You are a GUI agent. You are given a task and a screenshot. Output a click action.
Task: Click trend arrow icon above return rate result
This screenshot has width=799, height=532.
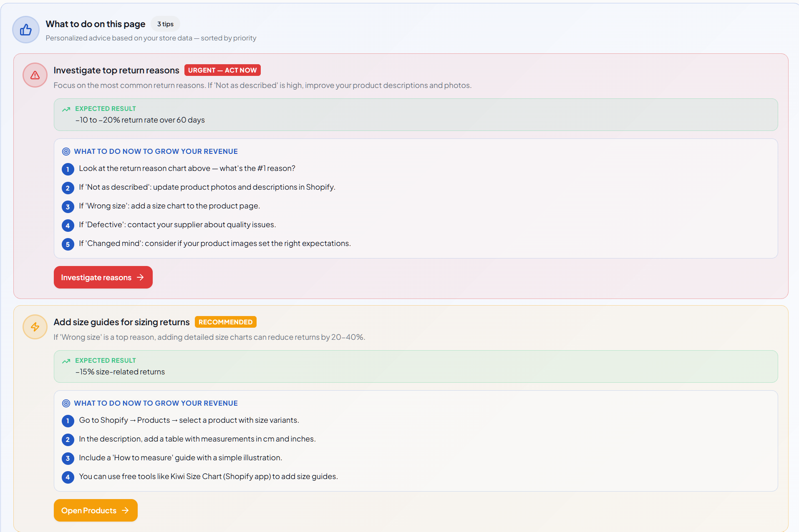66,109
